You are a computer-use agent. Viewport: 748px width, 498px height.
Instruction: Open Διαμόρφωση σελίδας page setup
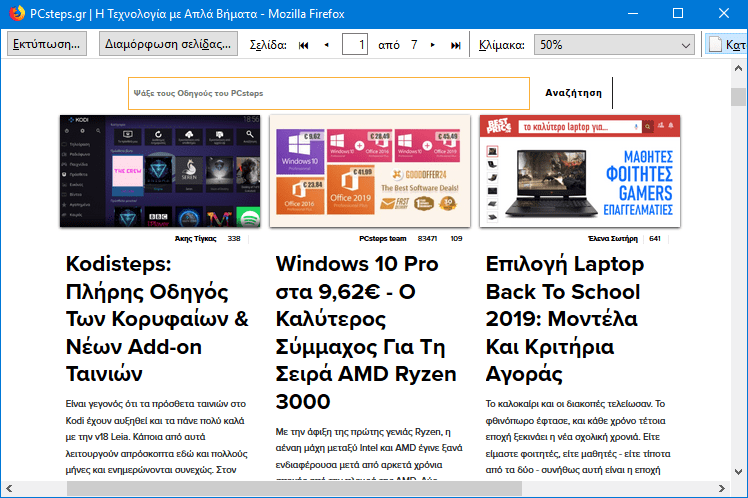pos(168,44)
